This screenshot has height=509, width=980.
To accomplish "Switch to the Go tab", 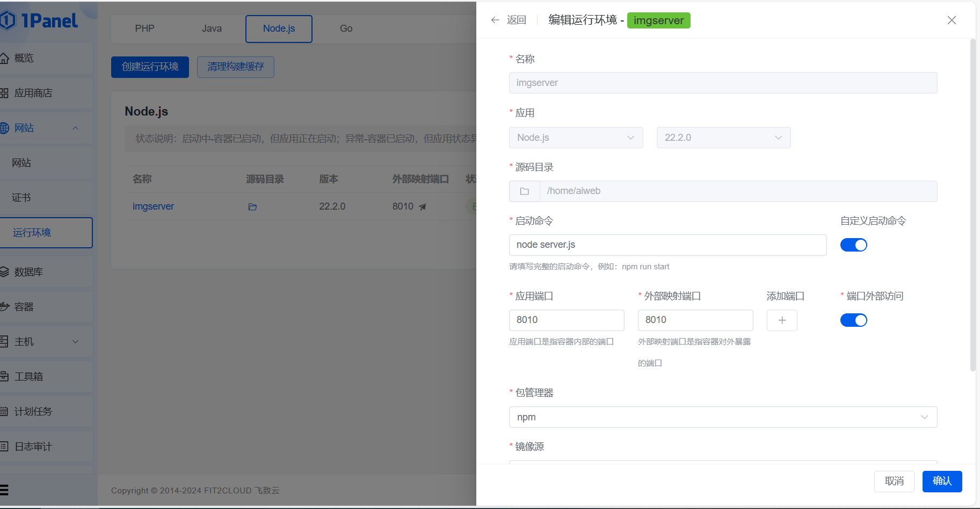I will tap(346, 28).
